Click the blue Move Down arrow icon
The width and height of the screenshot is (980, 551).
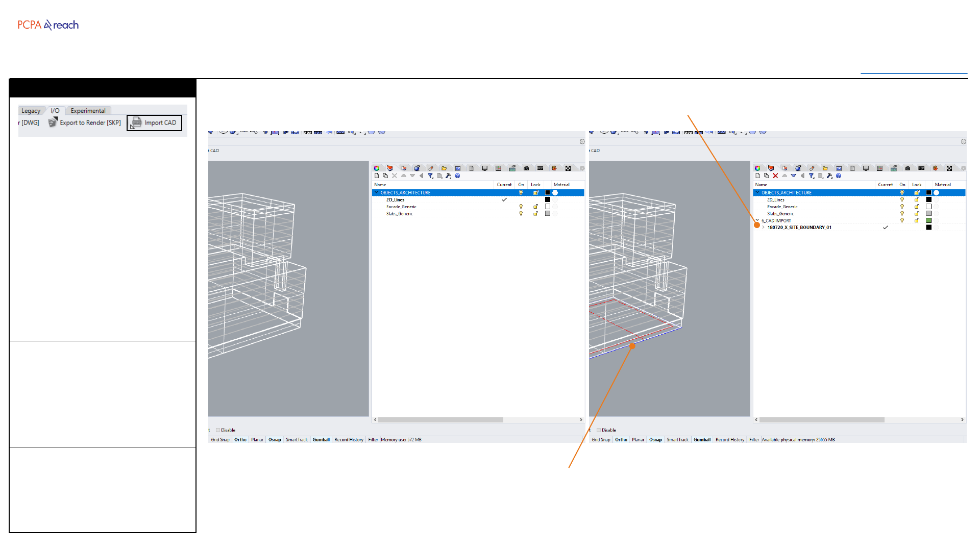793,176
